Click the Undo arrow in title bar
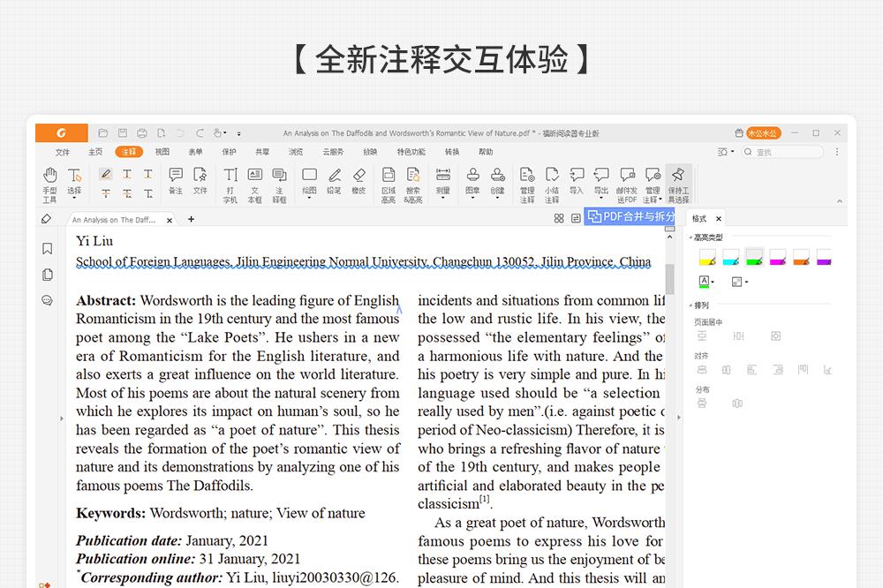The height and width of the screenshot is (588, 883). (180, 133)
